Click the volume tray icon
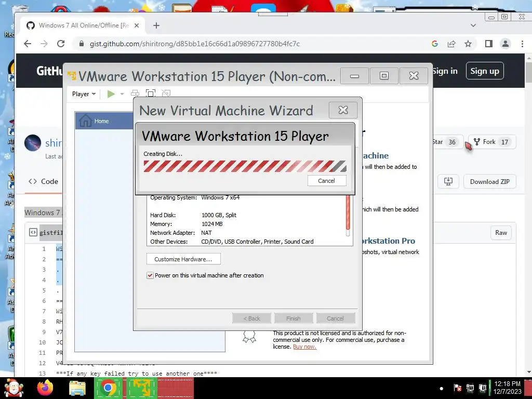The height and width of the screenshot is (399, 532). tap(483, 388)
